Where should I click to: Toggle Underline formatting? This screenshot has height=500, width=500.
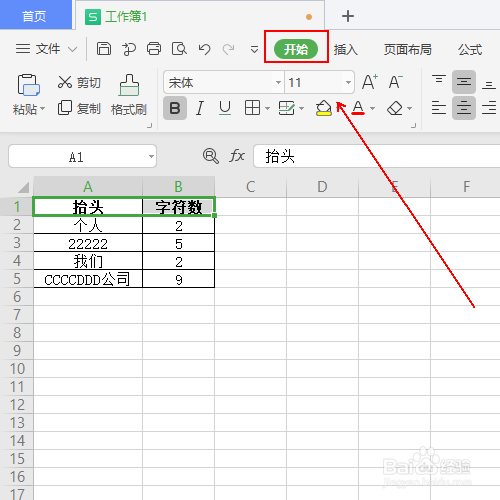pyautogui.click(x=225, y=108)
